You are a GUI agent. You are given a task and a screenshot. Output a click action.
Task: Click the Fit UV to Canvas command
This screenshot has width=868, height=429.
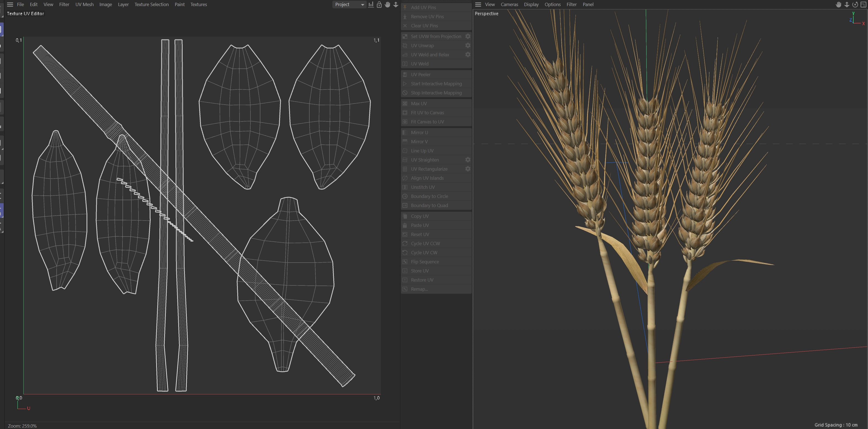[427, 113]
